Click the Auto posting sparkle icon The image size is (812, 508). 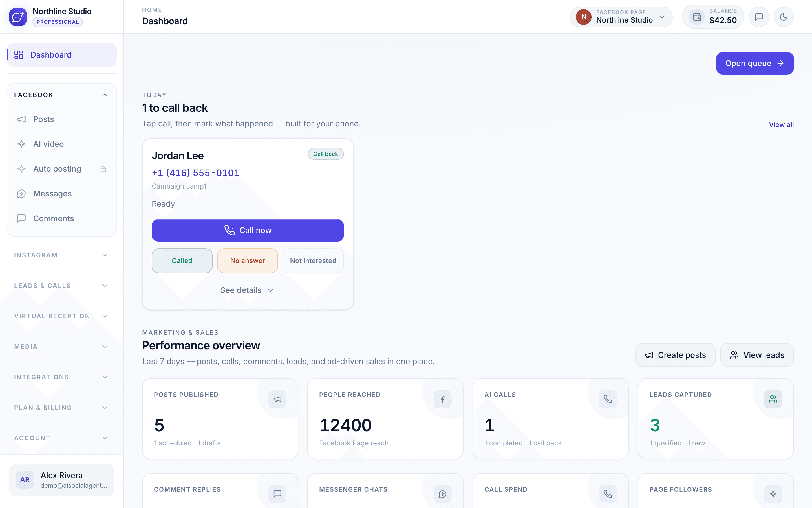pos(21,169)
